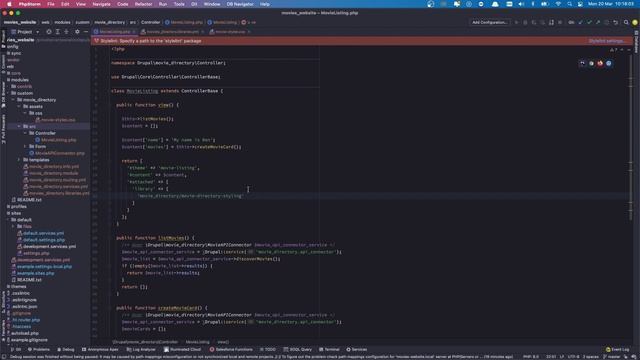This screenshot has width=640, height=360.
Task: Click the Git commit checkmark icon
Action: coord(589,22)
